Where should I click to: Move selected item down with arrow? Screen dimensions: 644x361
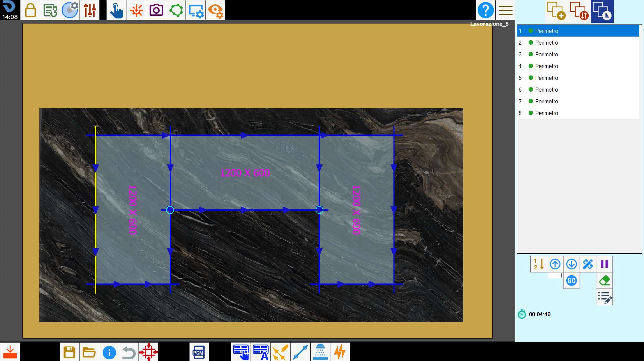pyautogui.click(x=572, y=264)
